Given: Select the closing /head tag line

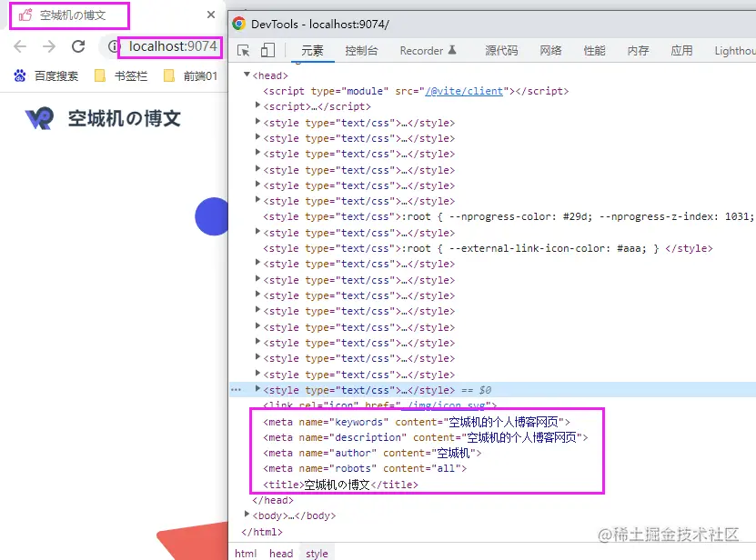Looking at the screenshot, I should point(272,500).
